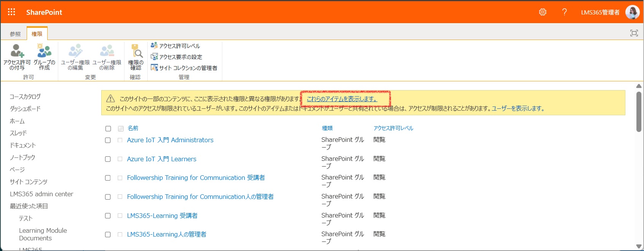Go to スレッド in navigation
This screenshot has height=251, width=644.
click(18, 133)
